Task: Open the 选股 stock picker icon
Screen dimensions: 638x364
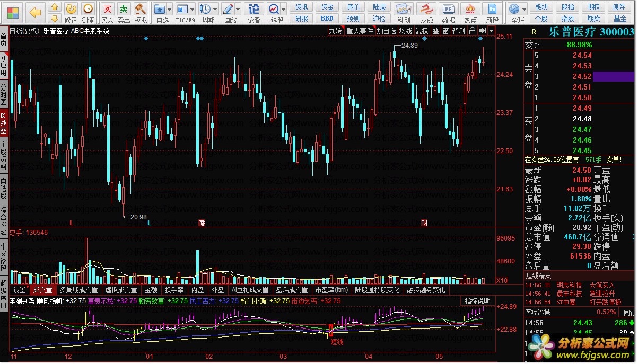Action: pyautogui.click(x=274, y=9)
